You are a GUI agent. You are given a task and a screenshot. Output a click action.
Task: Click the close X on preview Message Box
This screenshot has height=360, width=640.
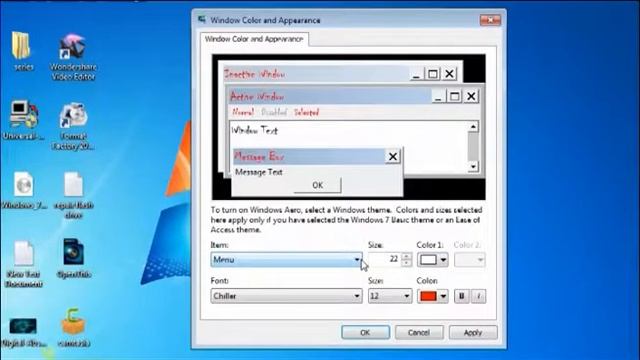(x=393, y=156)
